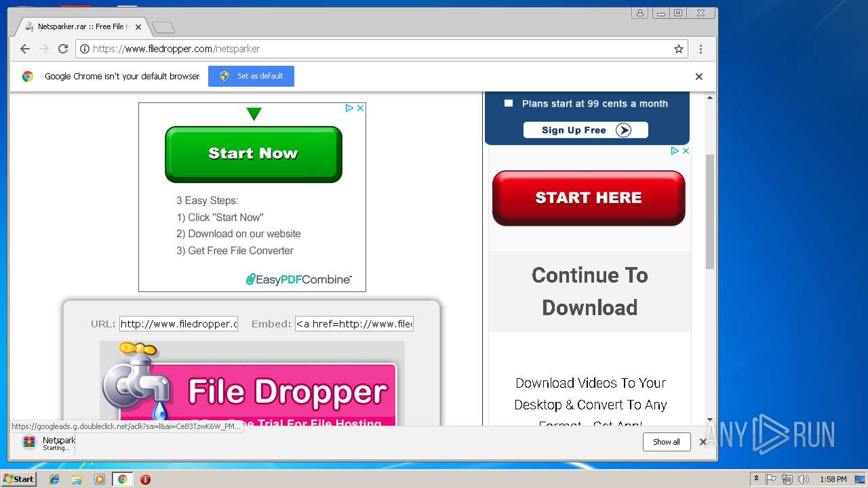Open a new tab
This screenshot has width=868, height=488.
pos(163,27)
